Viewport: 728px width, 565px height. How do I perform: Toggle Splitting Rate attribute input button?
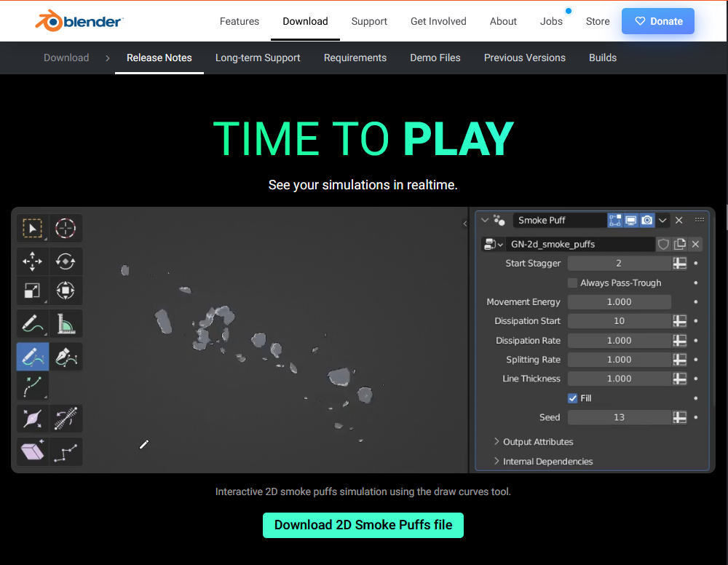(680, 360)
